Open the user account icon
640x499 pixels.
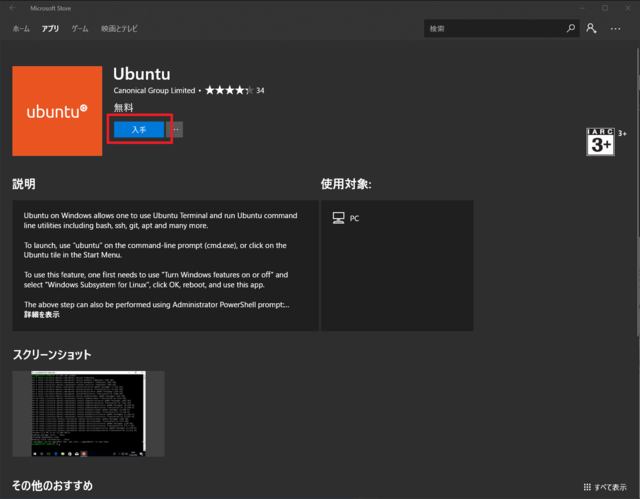tap(591, 28)
